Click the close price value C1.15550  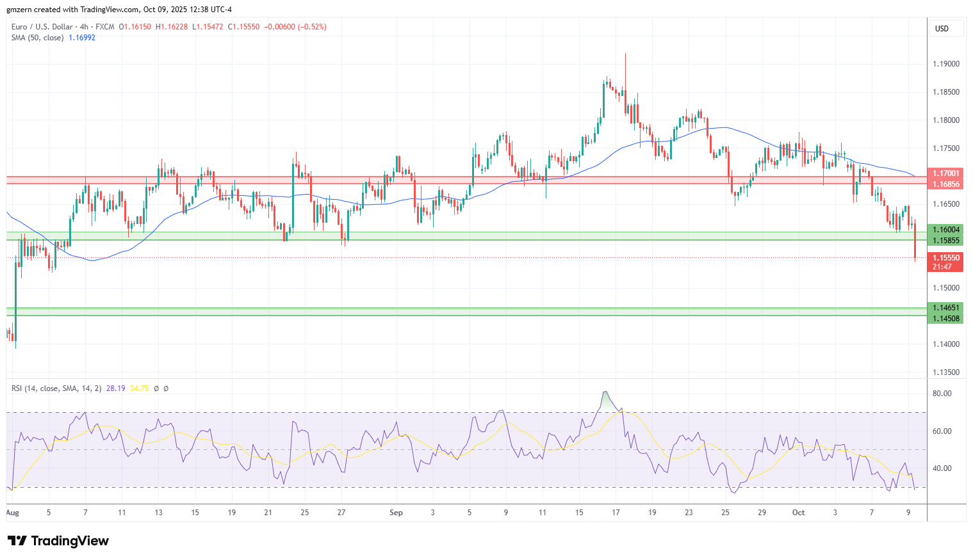[x=244, y=27]
